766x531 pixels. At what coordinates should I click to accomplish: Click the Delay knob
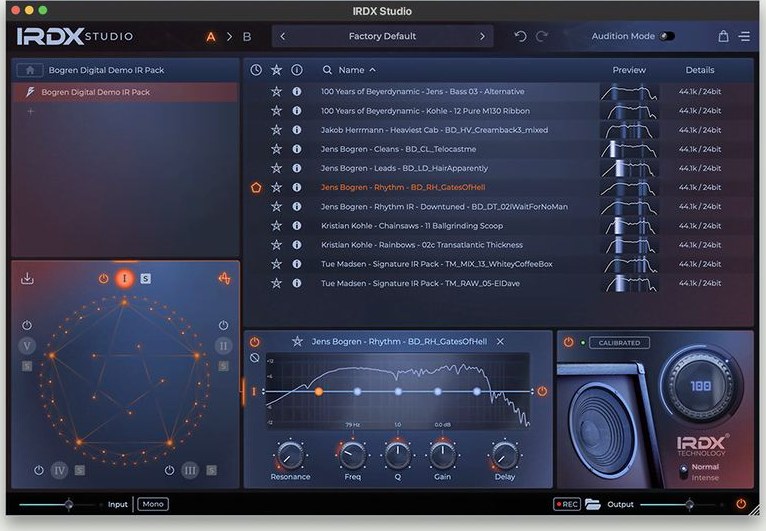[505, 455]
